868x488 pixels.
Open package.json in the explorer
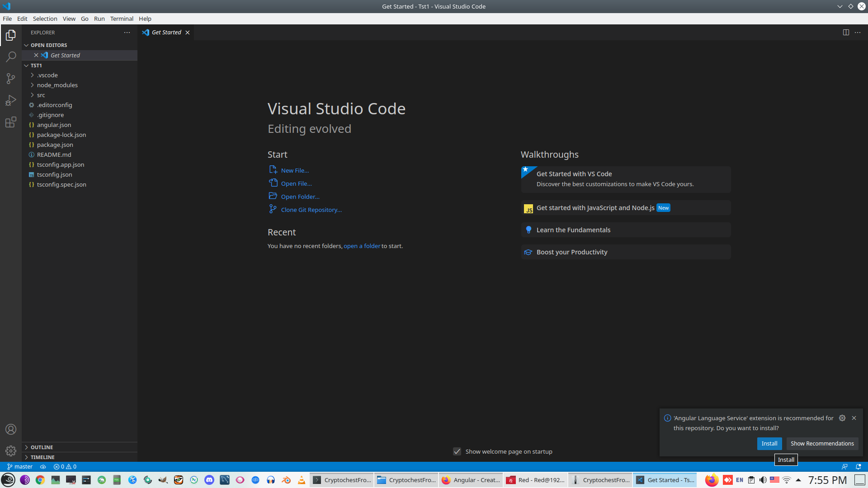click(x=55, y=145)
